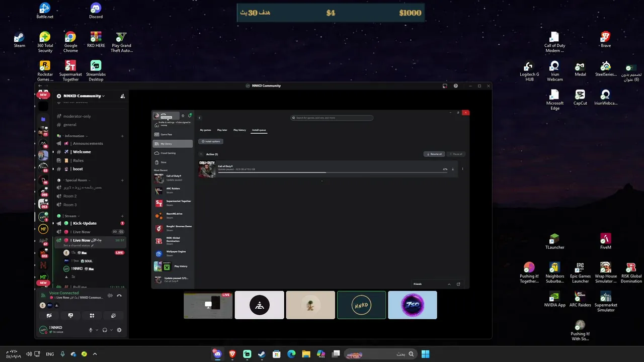The height and width of the screenshot is (362, 644).
Task: Open TLauncher desktop shortcut
Action: (x=554, y=241)
